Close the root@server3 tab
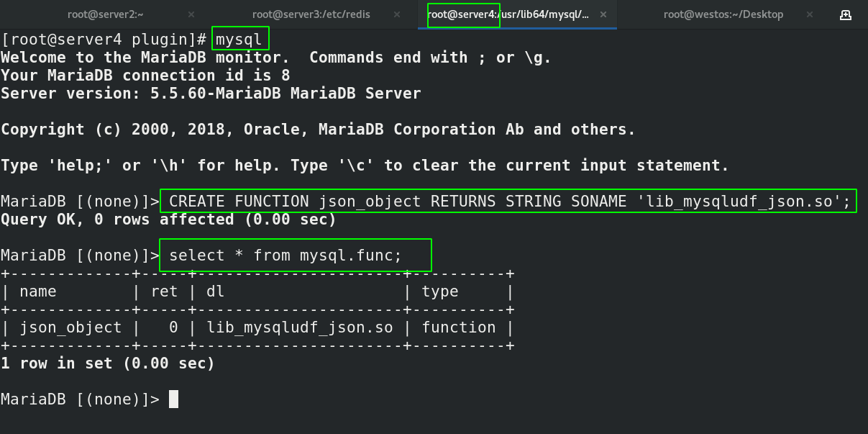Screen dimensions: 868x434 click(396, 13)
